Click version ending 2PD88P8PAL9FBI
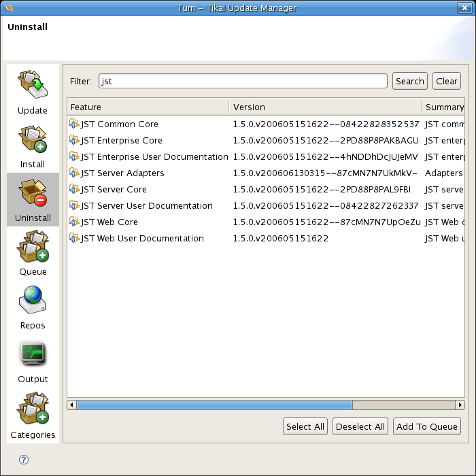Image resolution: width=476 pixels, height=476 pixels. 322,189
